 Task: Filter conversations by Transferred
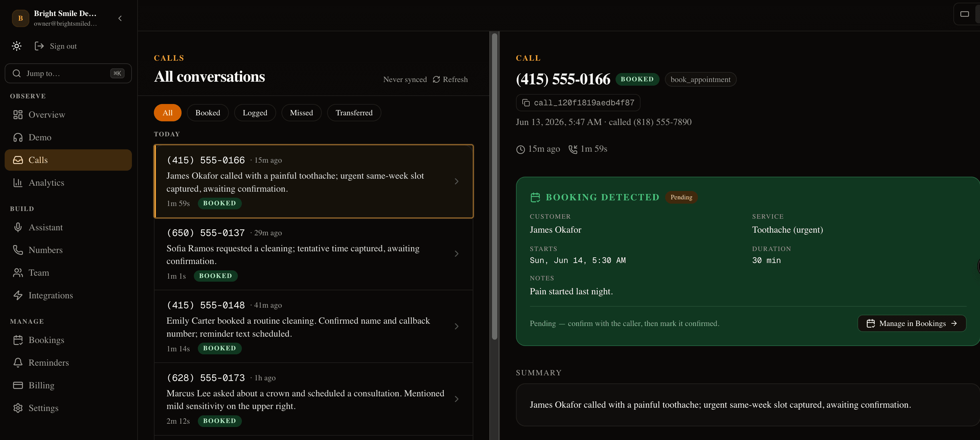[354, 113]
